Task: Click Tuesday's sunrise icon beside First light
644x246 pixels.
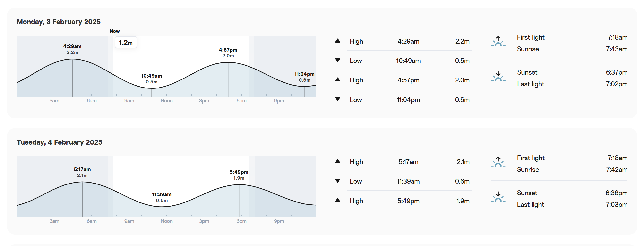Action: tap(498, 162)
